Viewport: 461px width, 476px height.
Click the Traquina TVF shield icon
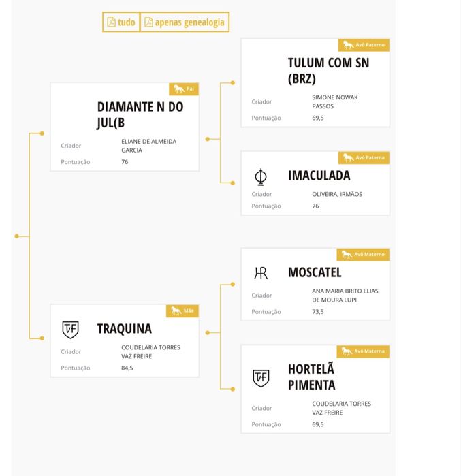(70, 330)
